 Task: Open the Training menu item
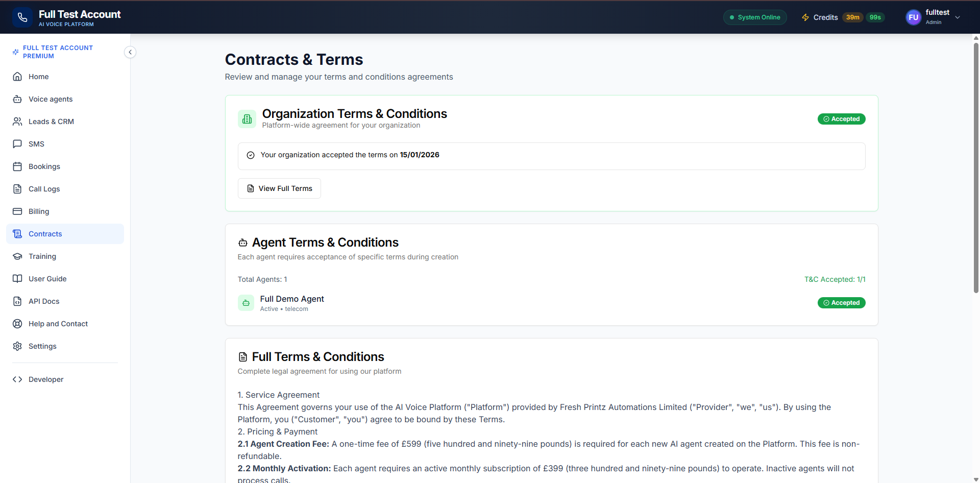coord(42,256)
